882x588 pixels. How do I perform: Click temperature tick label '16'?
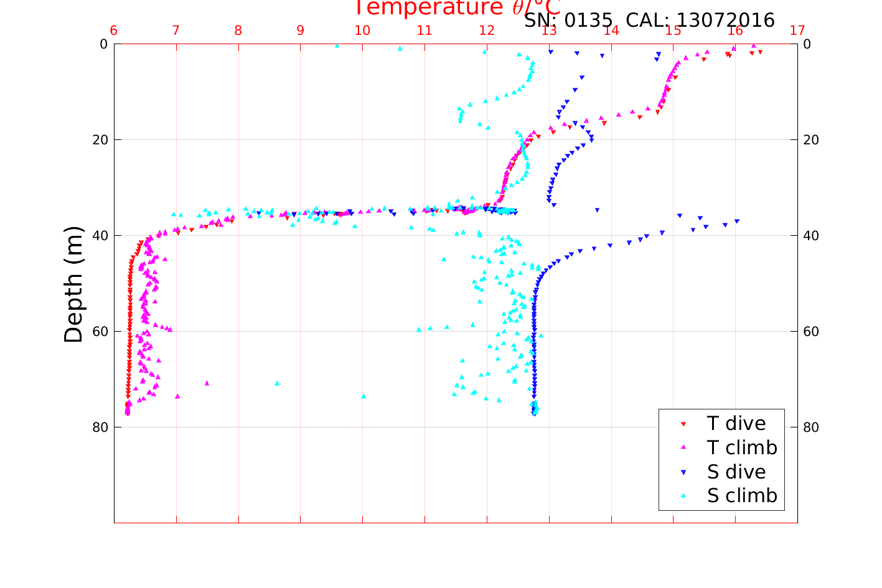pos(735,30)
